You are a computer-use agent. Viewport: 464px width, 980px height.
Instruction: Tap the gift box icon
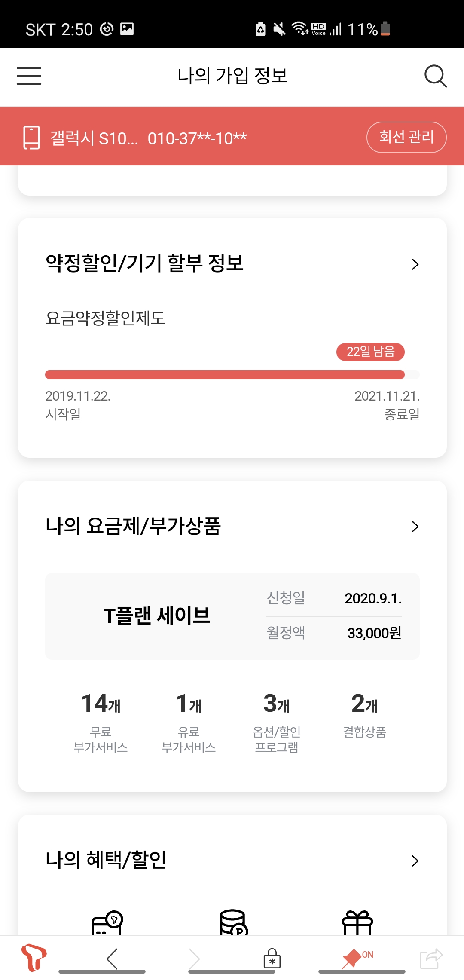click(x=357, y=922)
